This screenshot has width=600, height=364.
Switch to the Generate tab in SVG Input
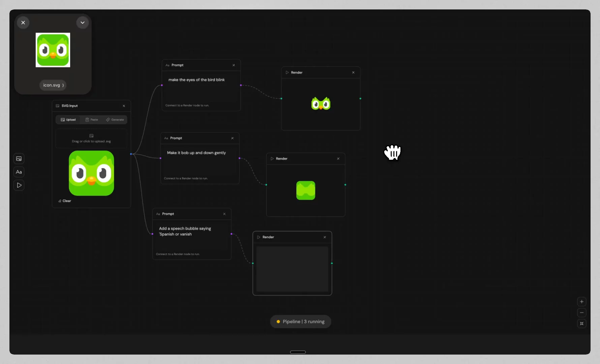[115, 120]
